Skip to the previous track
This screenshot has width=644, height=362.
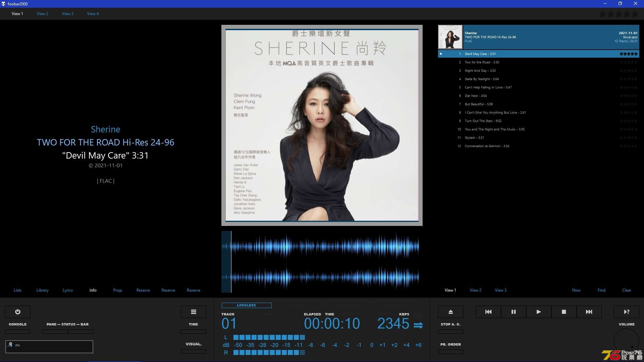[x=488, y=312]
